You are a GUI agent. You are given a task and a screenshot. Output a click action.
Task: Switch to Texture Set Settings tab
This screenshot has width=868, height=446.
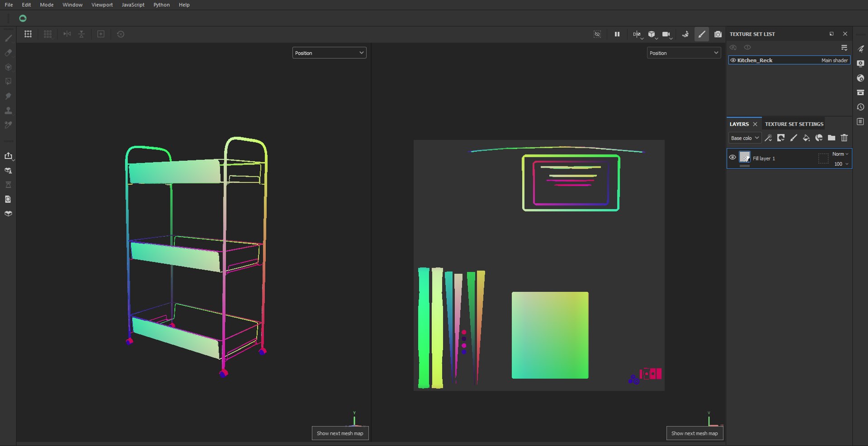(794, 124)
